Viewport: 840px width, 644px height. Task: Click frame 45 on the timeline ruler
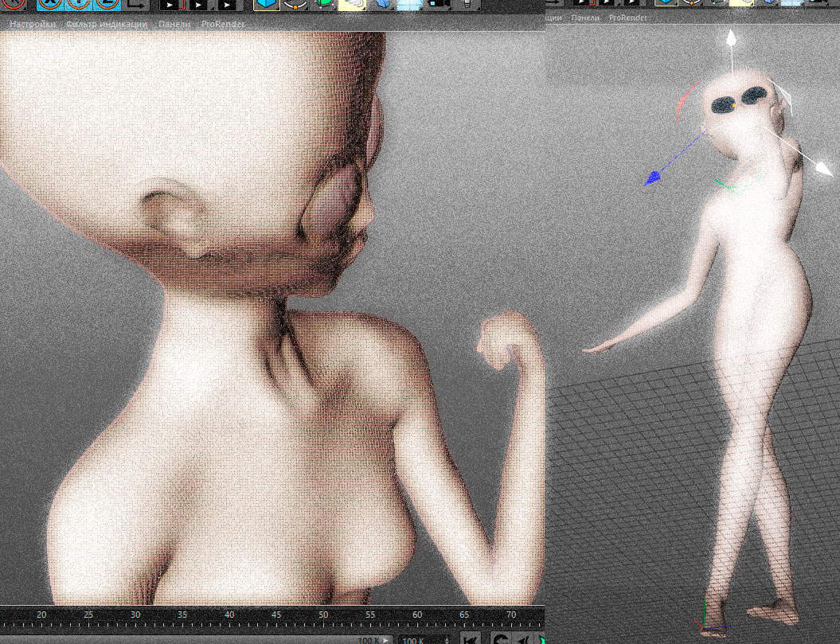point(275,615)
